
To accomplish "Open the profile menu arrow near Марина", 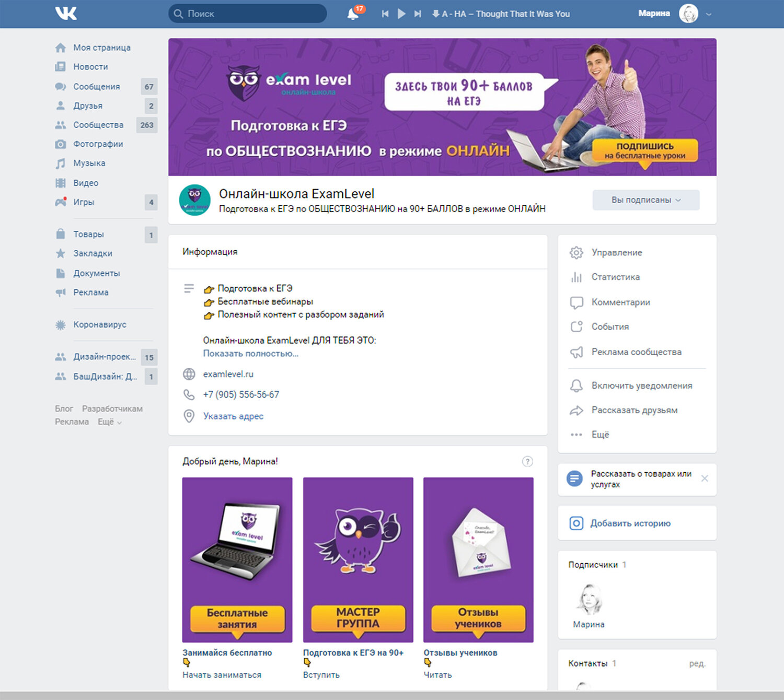I will coord(709,14).
